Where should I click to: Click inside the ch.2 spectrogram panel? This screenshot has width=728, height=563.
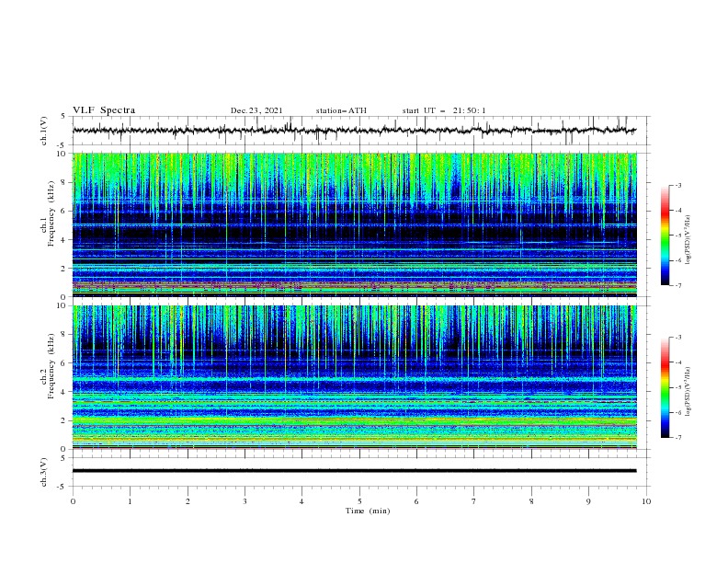pos(355,377)
